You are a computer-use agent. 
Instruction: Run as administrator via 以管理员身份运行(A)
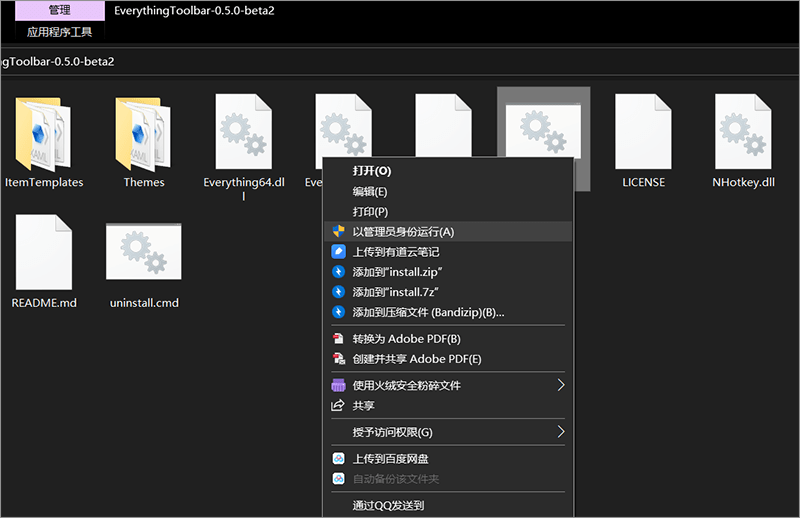(403, 231)
